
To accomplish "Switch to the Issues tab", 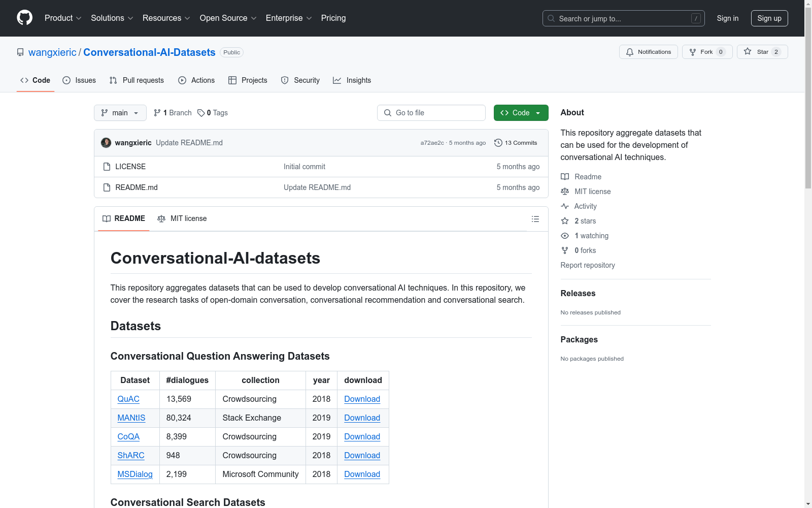I will pyautogui.click(x=79, y=80).
